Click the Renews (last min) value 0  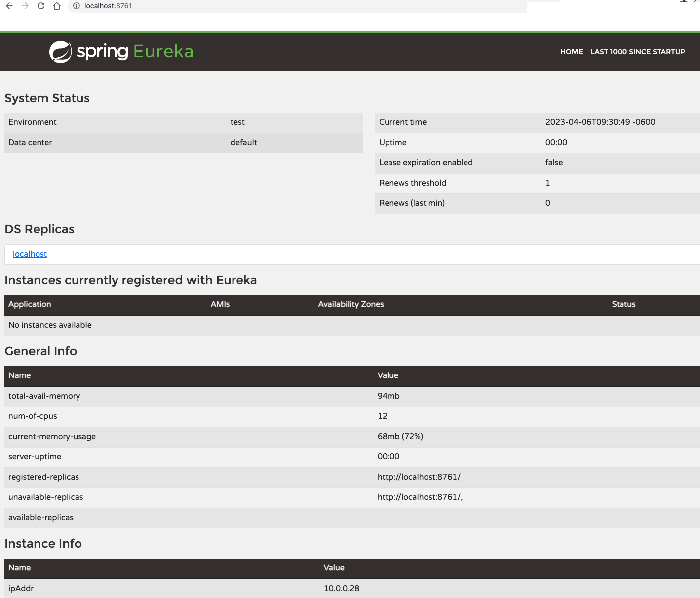click(548, 203)
